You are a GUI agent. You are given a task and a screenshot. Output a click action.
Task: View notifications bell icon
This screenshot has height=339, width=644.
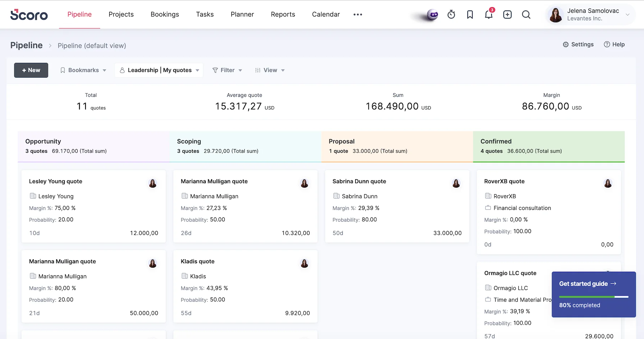[489, 14]
